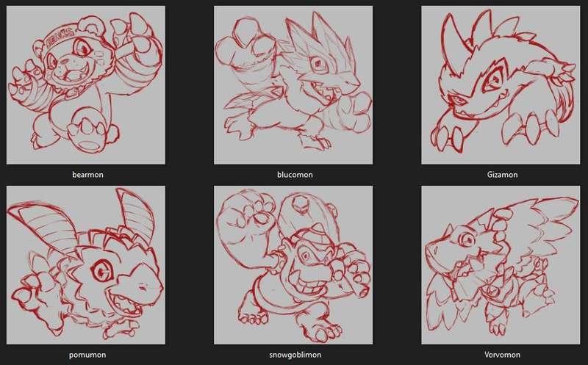Open the snowgoblimon sketch thumbnail
This screenshot has width=588, height=365.
coord(293,265)
